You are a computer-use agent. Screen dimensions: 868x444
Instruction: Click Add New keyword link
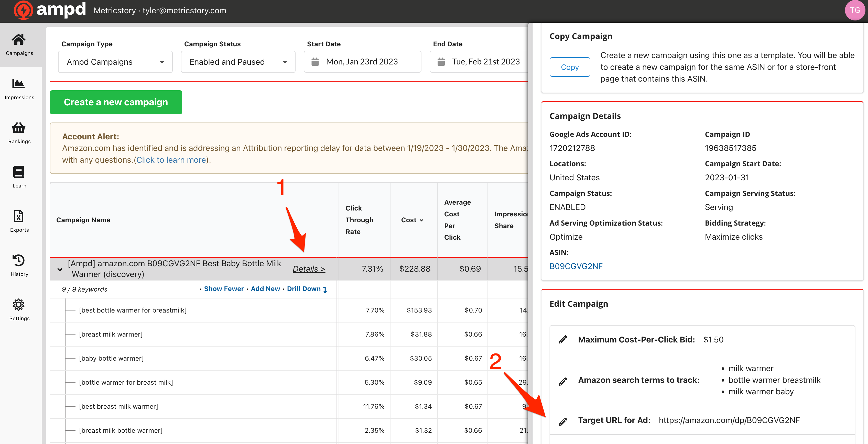pos(265,289)
